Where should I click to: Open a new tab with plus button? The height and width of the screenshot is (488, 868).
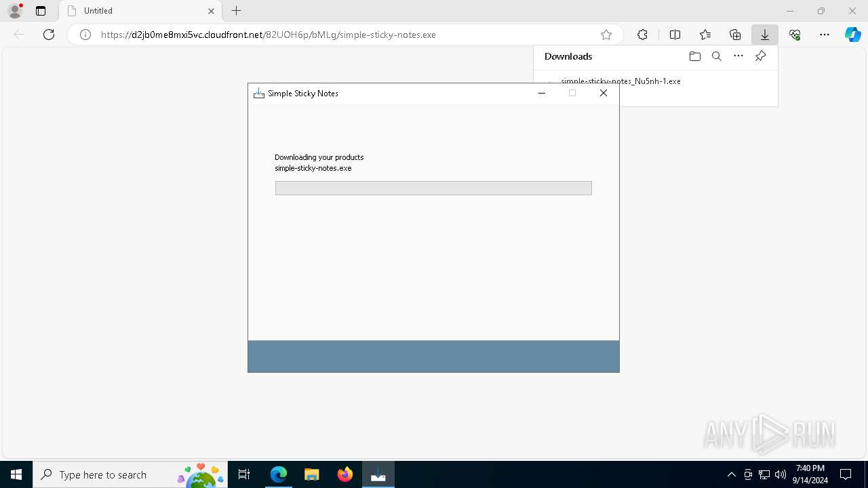236,11
